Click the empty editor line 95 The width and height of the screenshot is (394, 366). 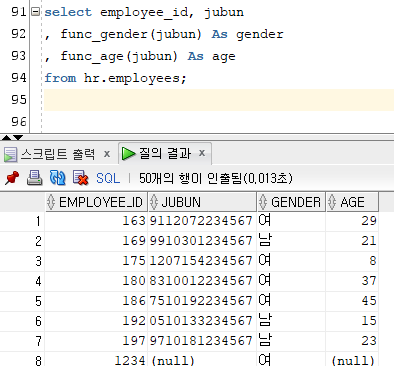[219, 100]
